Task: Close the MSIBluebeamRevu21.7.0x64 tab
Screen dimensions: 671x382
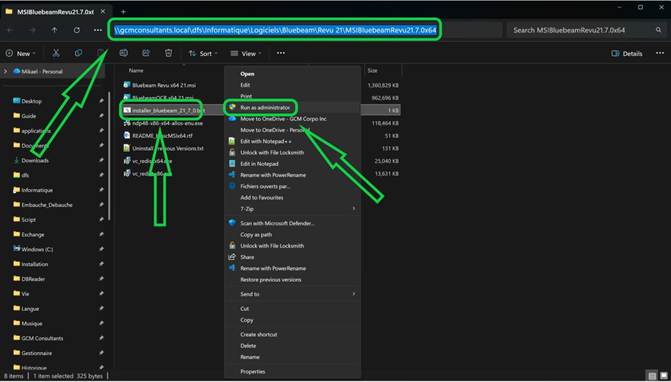Action: [103, 12]
